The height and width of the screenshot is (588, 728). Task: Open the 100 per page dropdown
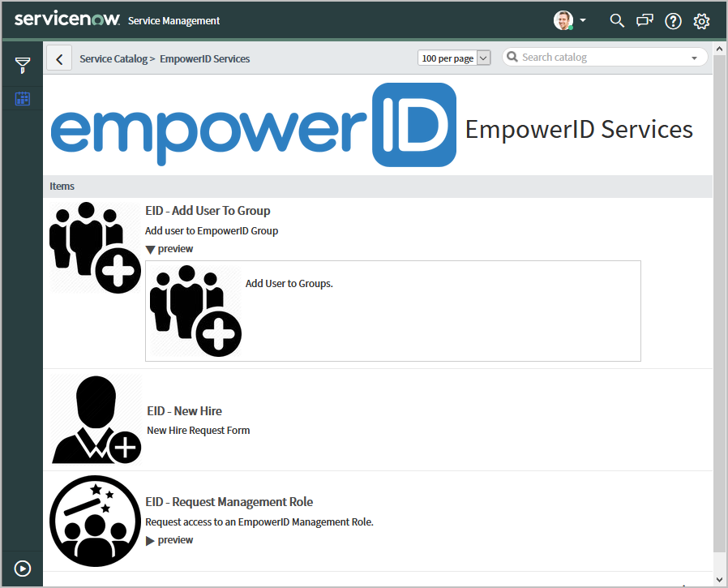tap(454, 58)
